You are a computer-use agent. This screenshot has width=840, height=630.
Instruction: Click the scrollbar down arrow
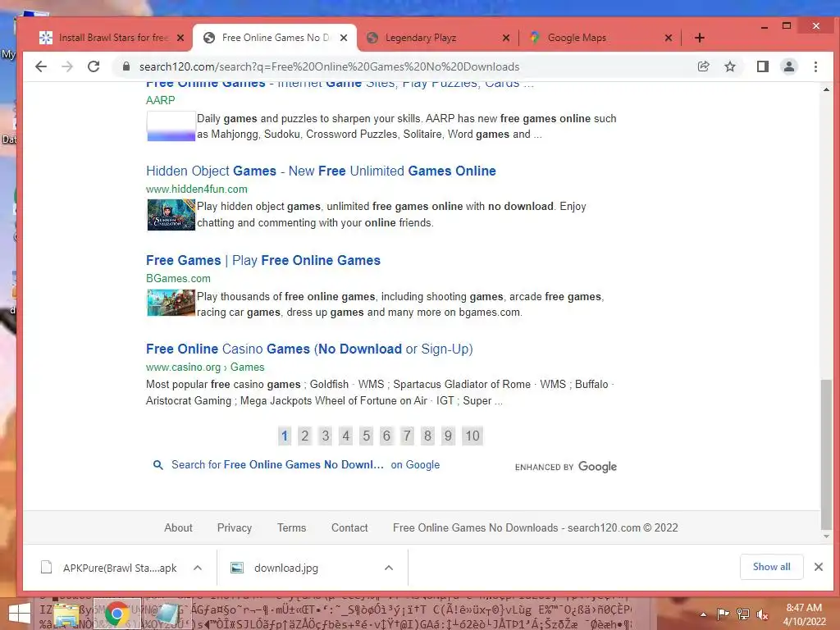coord(826,536)
